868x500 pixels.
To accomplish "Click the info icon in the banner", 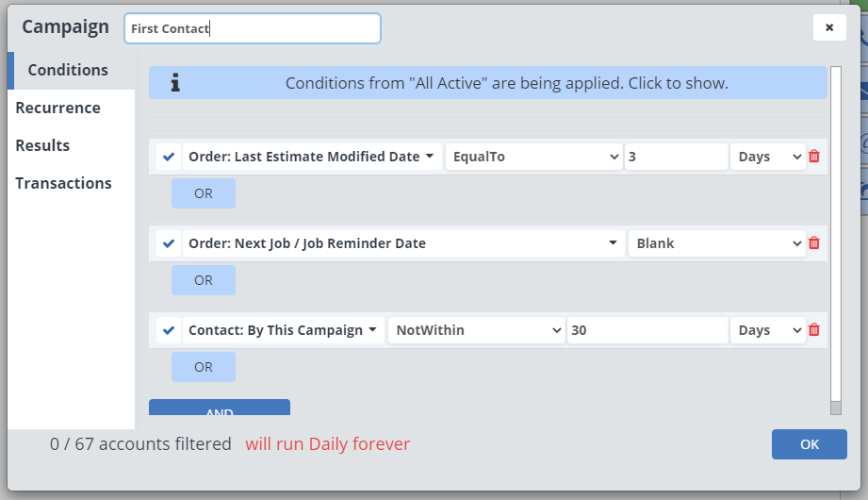I will (175, 83).
